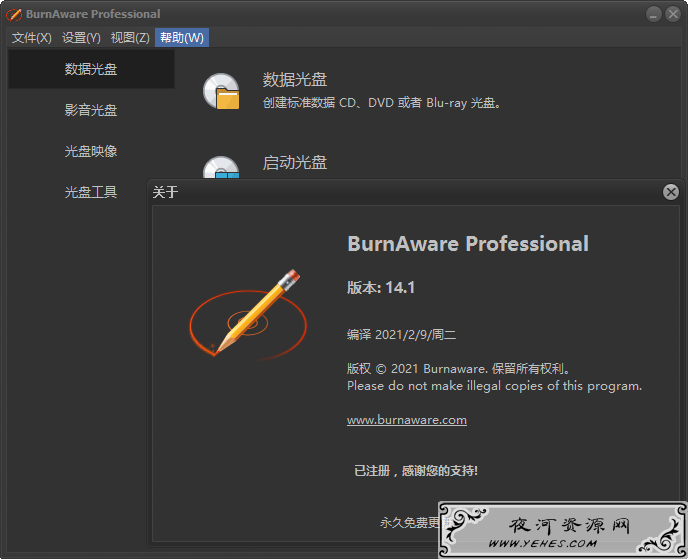Click the BurnAware title bar app icon
688x559 pixels.
click(x=14, y=14)
